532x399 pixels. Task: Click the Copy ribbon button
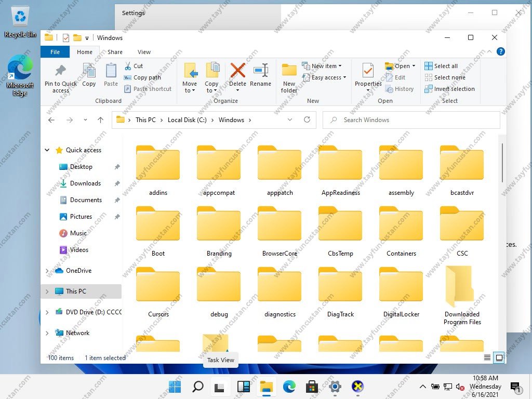coord(89,75)
